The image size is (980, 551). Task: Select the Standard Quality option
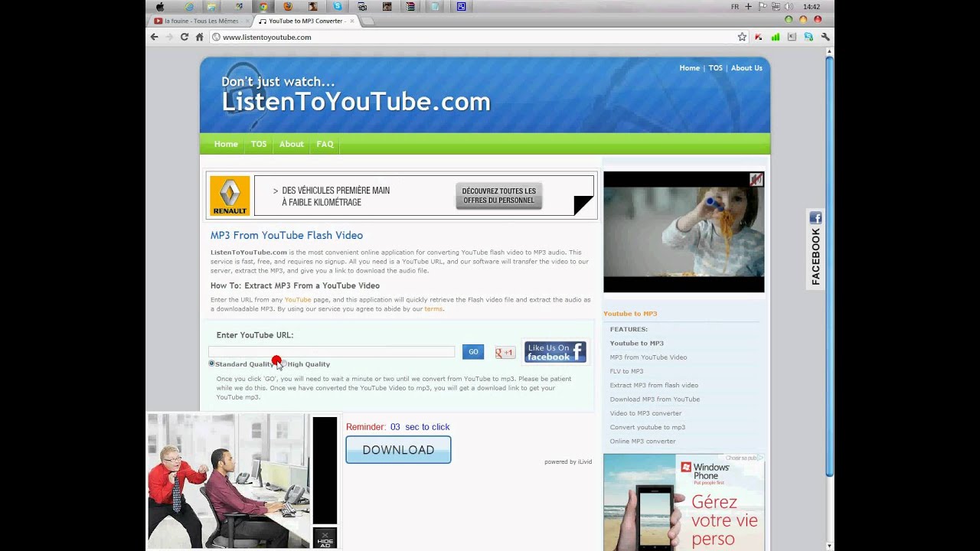(211, 364)
